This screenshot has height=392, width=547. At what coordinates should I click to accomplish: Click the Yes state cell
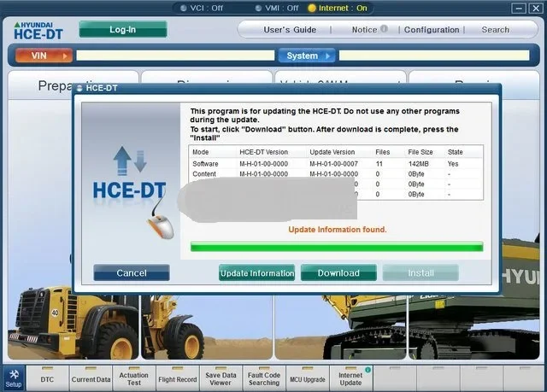pos(453,164)
